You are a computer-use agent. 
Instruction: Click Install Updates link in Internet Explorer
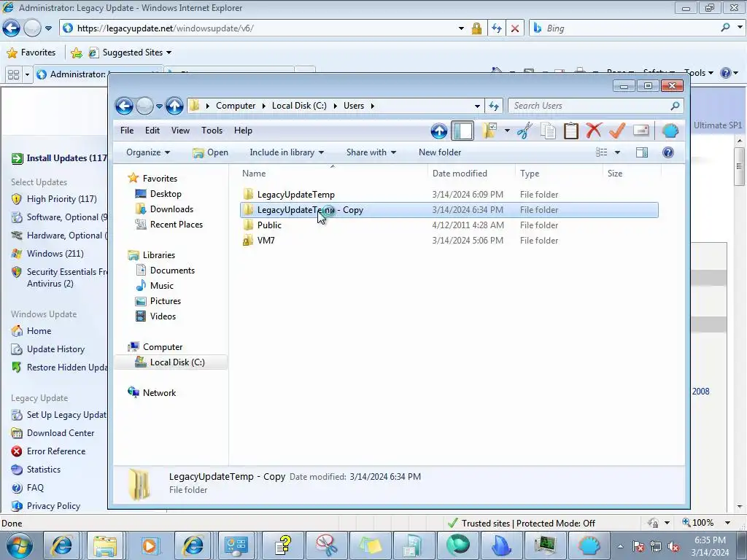click(60, 158)
